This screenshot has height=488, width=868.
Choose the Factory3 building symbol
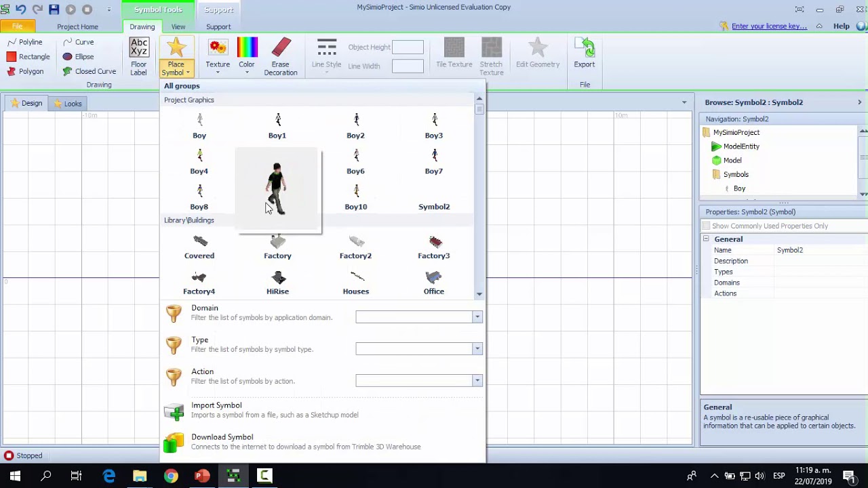coord(434,247)
